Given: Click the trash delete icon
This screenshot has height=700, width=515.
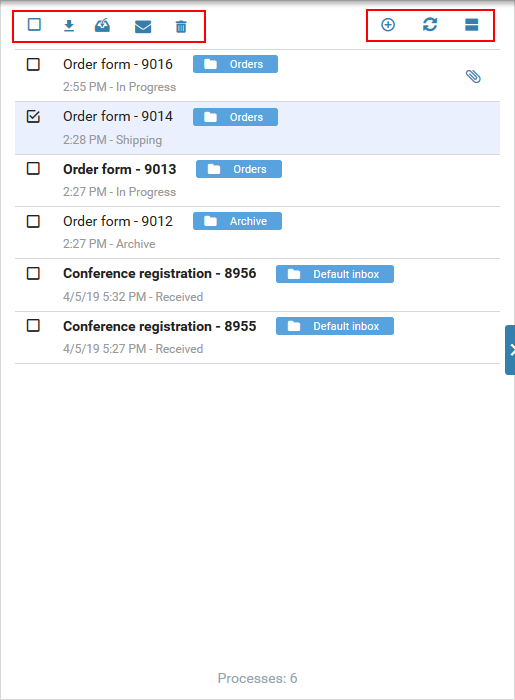Looking at the screenshot, I should coord(181,27).
